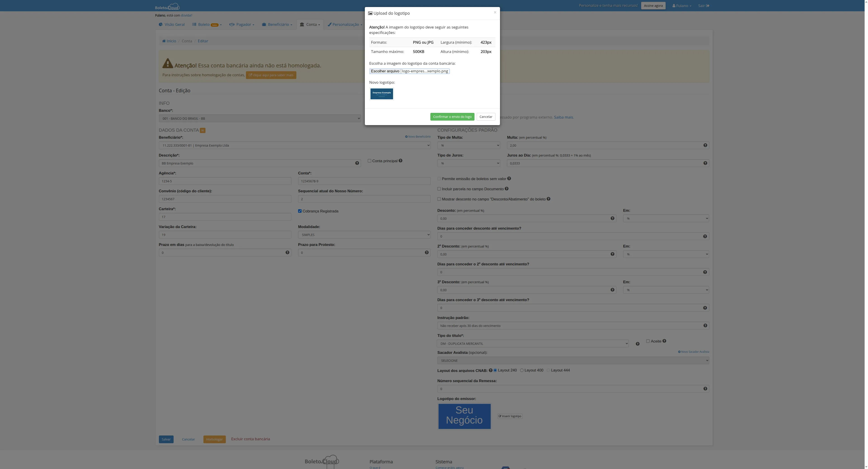The image size is (868, 469).
Task: Uncheck Cobrança Registrada
Action: [300, 211]
